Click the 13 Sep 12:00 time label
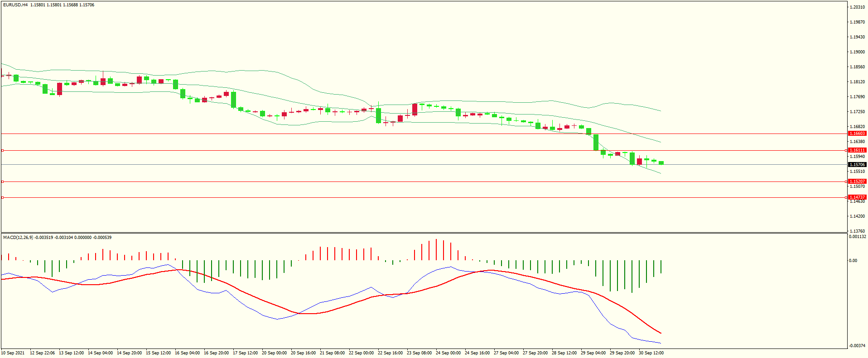 (71, 353)
